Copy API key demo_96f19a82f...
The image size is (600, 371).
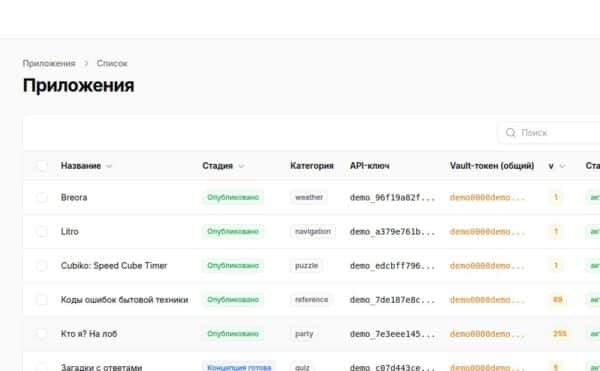[392, 197]
